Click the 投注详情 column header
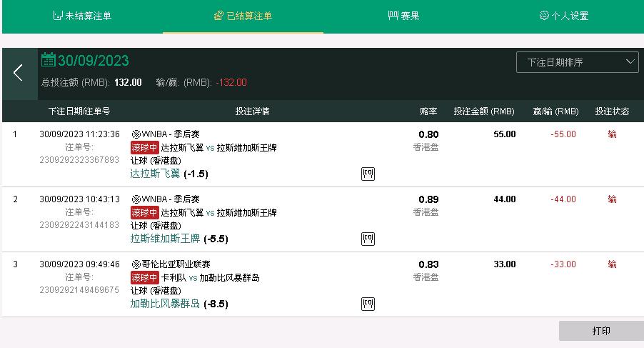 tap(252, 111)
